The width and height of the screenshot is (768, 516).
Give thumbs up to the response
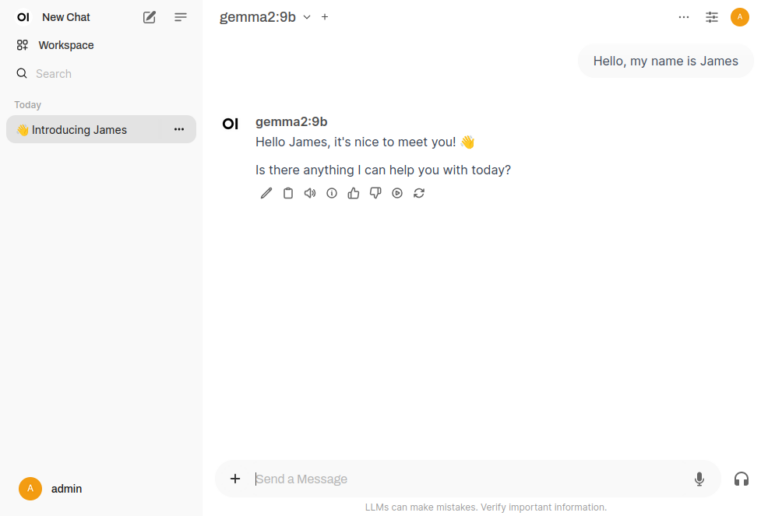[x=353, y=193]
